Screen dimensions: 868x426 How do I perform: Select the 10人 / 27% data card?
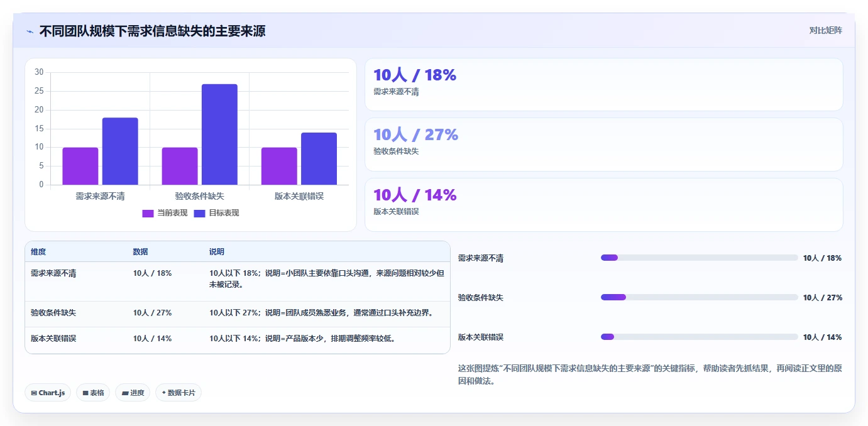click(x=603, y=145)
